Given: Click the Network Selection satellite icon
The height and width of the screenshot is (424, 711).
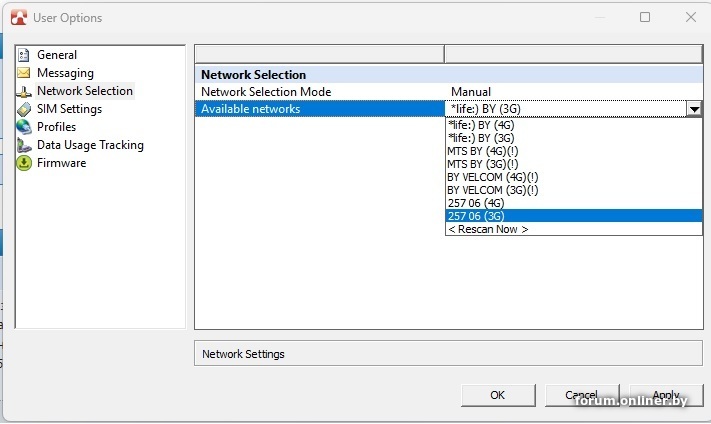Looking at the screenshot, I should pos(24,91).
